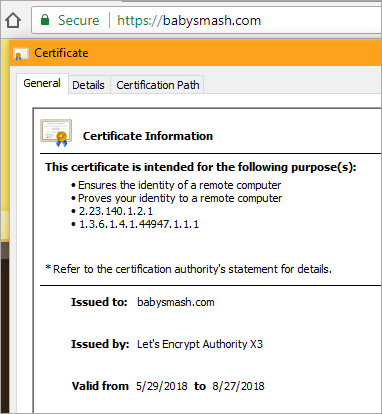Screen dimensions: 382x414
Task: Click the certificate ribbon seal image
Action: point(56,133)
